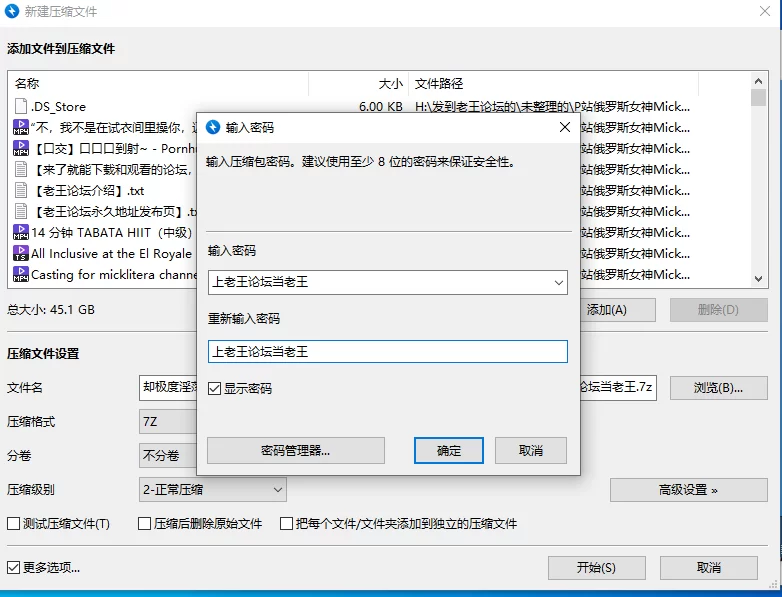Screen dimensions: 782x597
Task: Click the MP4 icon of Casting for micklitera
Action: [x=21, y=274]
